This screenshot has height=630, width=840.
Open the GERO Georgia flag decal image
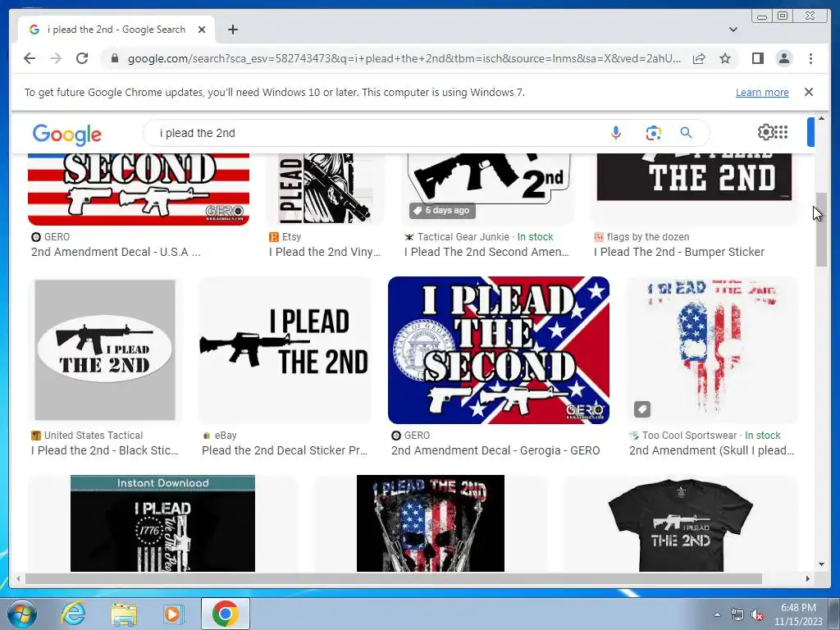[x=499, y=349]
